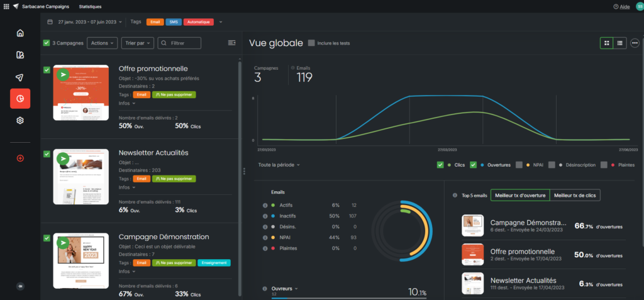Expand Infos under Campagne Démonstration
644x300 pixels.
[x=127, y=271]
